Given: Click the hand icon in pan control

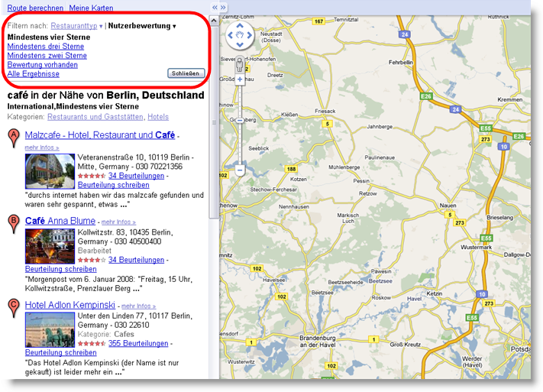Looking at the screenshot, I should click(x=240, y=35).
